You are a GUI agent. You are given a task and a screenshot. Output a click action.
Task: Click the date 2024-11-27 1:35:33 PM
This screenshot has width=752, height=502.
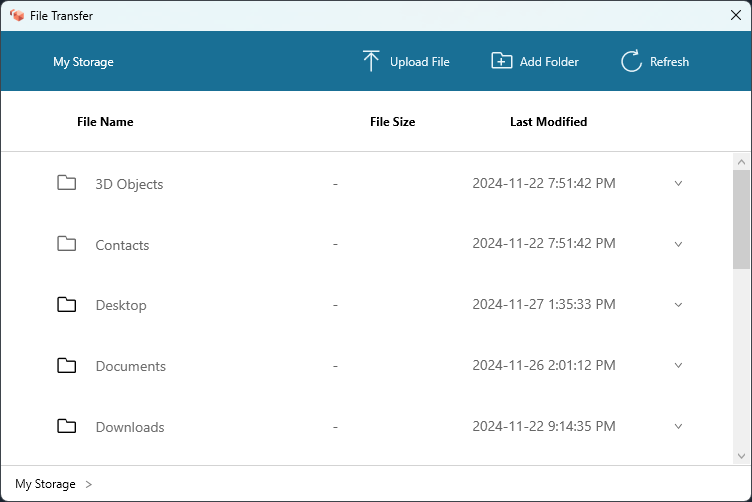[544, 304]
